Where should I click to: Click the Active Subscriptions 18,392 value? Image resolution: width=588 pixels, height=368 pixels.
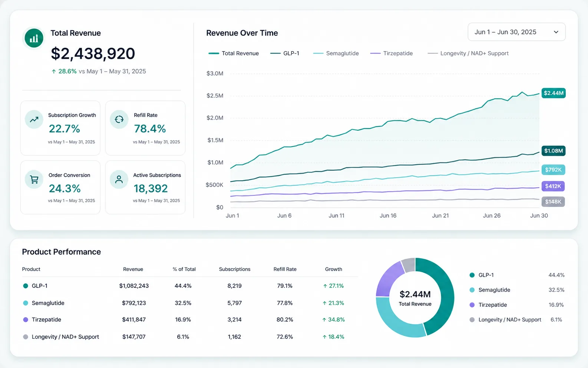coord(151,189)
